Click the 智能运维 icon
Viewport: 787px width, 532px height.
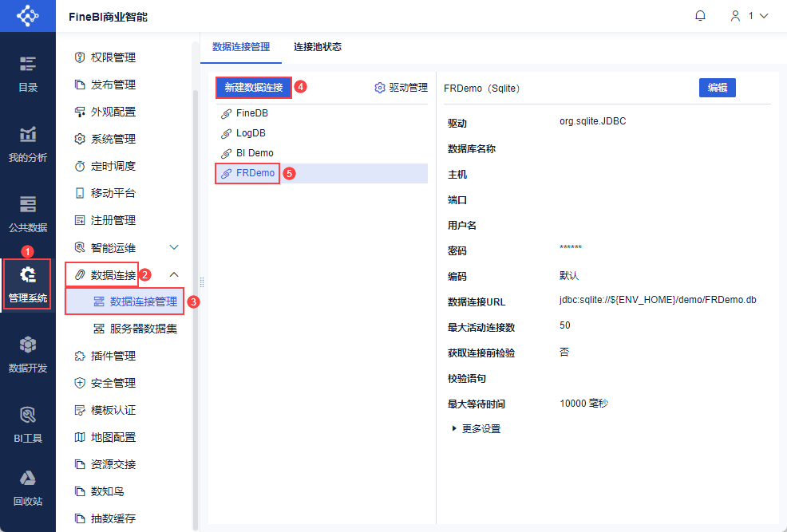[79, 247]
